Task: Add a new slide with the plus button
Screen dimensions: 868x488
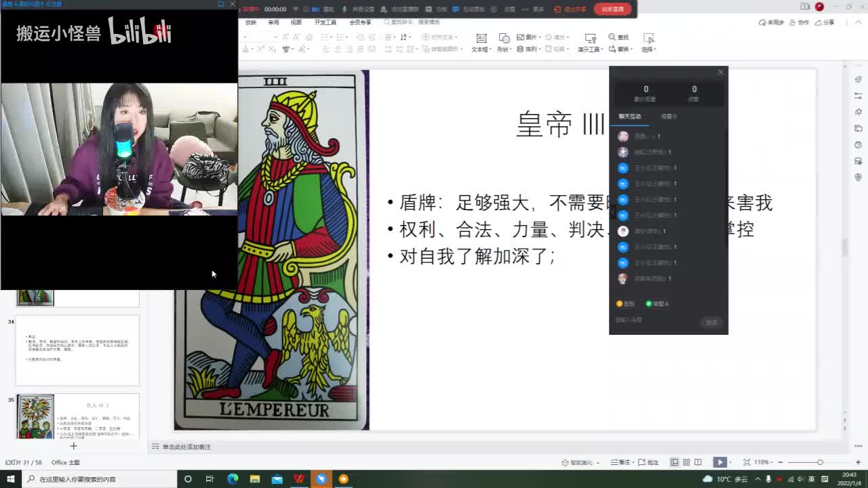Action: point(73,446)
